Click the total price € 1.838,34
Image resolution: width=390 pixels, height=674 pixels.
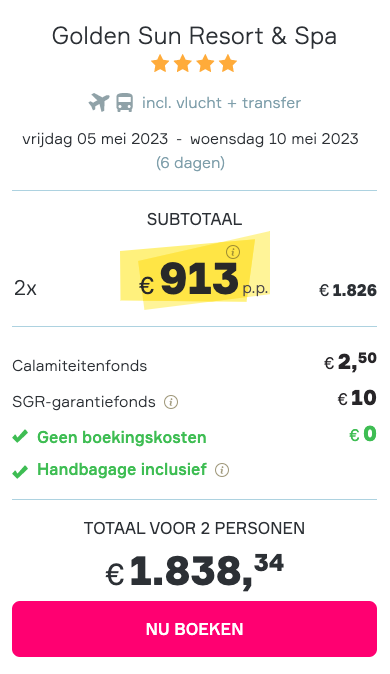[194, 571]
